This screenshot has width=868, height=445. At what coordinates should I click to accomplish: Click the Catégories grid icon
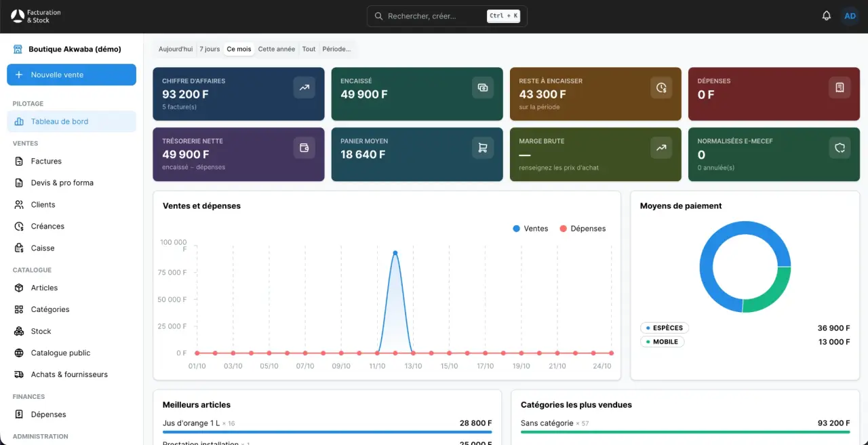[x=19, y=309]
